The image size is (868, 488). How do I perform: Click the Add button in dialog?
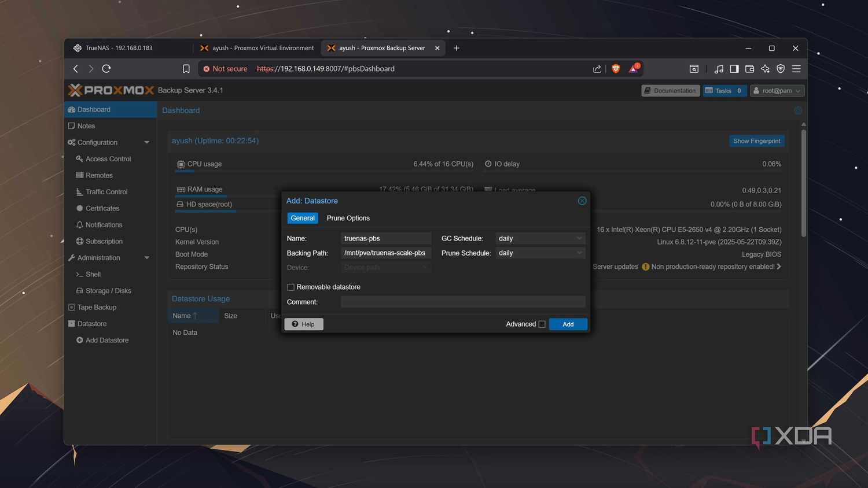(x=568, y=324)
